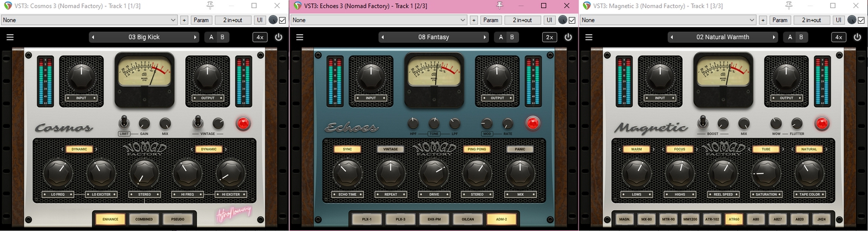Image resolution: width=868 pixels, height=231 pixels.
Task: Click the 2 in+out routing in Cosmos
Action: tap(233, 20)
